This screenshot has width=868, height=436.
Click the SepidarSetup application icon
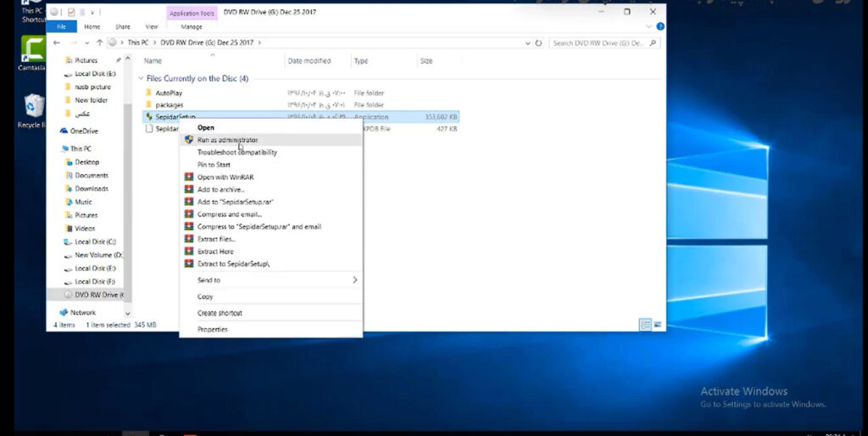click(x=148, y=116)
